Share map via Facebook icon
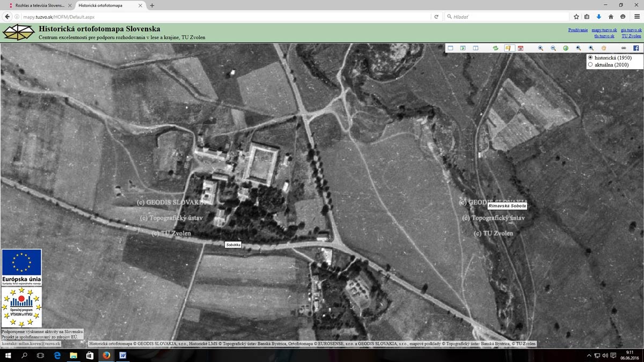This screenshot has height=362, width=644. [x=636, y=48]
